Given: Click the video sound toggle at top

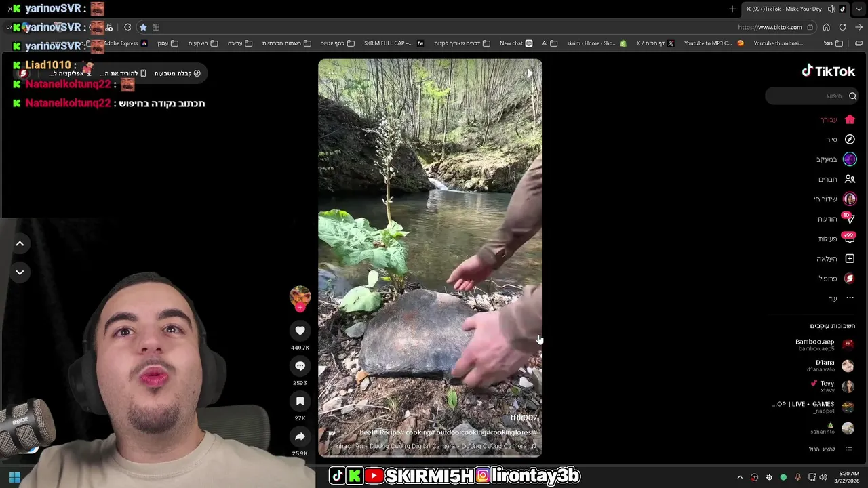Looking at the screenshot, I should (x=530, y=73).
